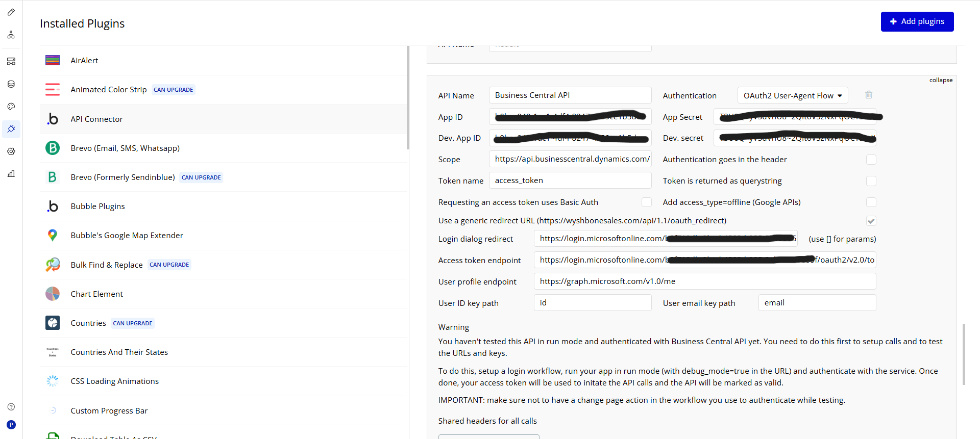Click the Dev. App ID input field
Image resolution: width=980 pixels, height=439 pixels.
(570, 138)
